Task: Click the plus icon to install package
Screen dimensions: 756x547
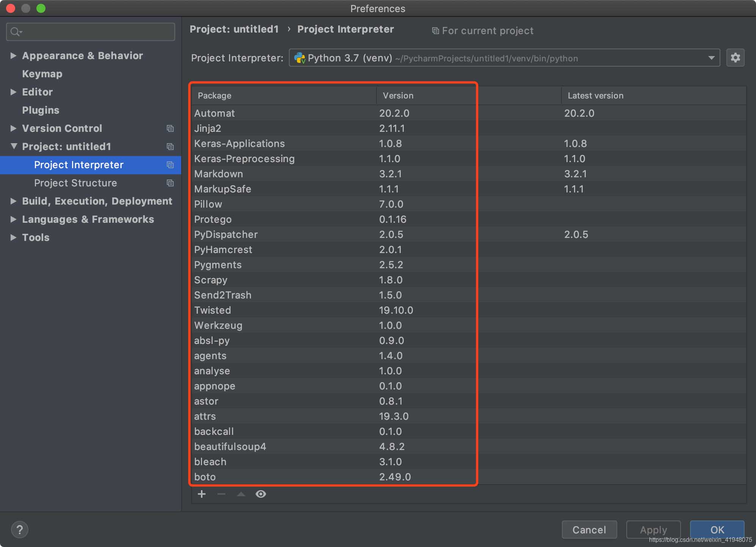Action: point(202,494)
